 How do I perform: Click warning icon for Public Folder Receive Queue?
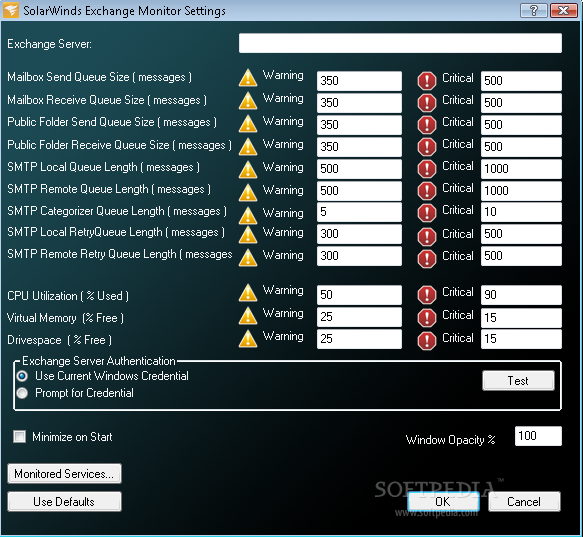(x=248, y=147)
